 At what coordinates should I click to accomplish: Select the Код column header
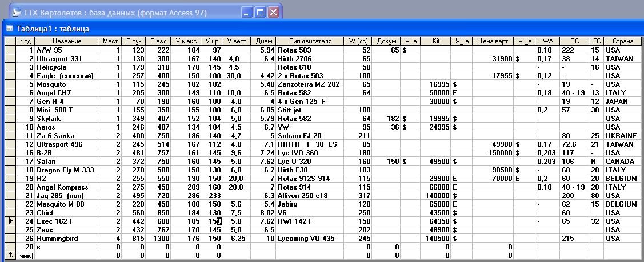click(25, 41)
